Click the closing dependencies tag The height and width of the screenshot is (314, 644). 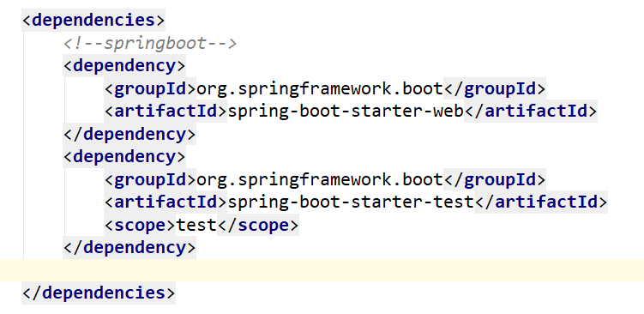(99, 293)
